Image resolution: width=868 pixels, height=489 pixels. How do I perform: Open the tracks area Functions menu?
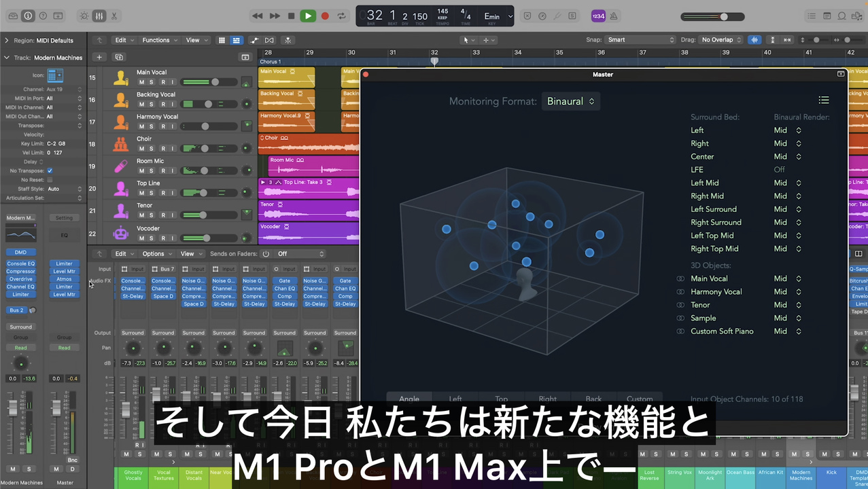pyautogui.click(x=159, y=40)
